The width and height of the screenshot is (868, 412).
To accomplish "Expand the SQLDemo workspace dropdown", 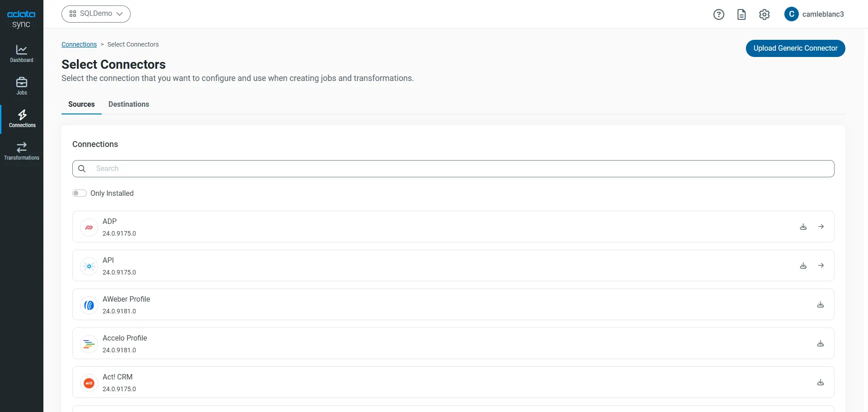I will [x=96, y=14].
